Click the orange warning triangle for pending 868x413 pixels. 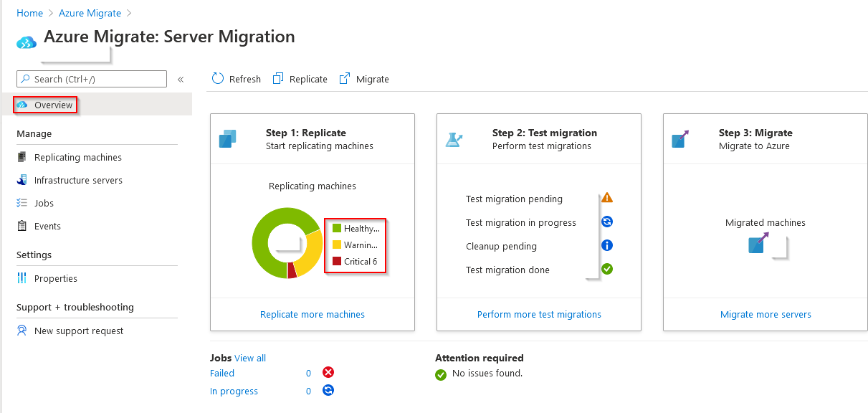click(607, 197)
